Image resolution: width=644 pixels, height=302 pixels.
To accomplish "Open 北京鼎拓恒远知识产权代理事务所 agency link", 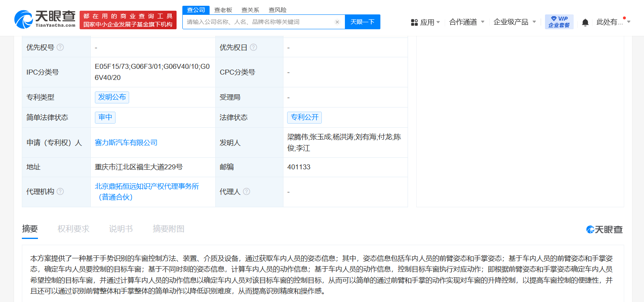I will point(147,192).
